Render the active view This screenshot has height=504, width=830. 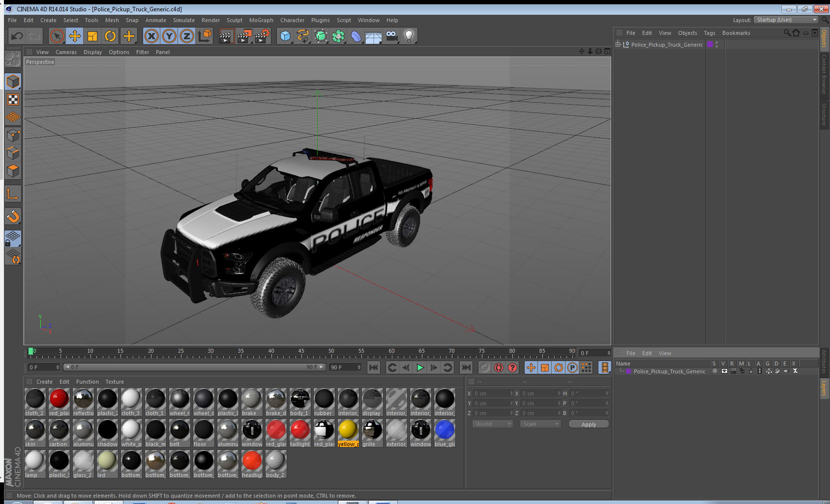pos(226,36)
